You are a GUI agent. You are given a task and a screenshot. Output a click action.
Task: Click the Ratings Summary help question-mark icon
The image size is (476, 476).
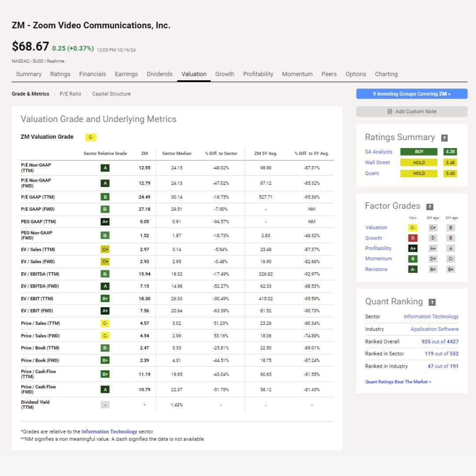(444, 138)
